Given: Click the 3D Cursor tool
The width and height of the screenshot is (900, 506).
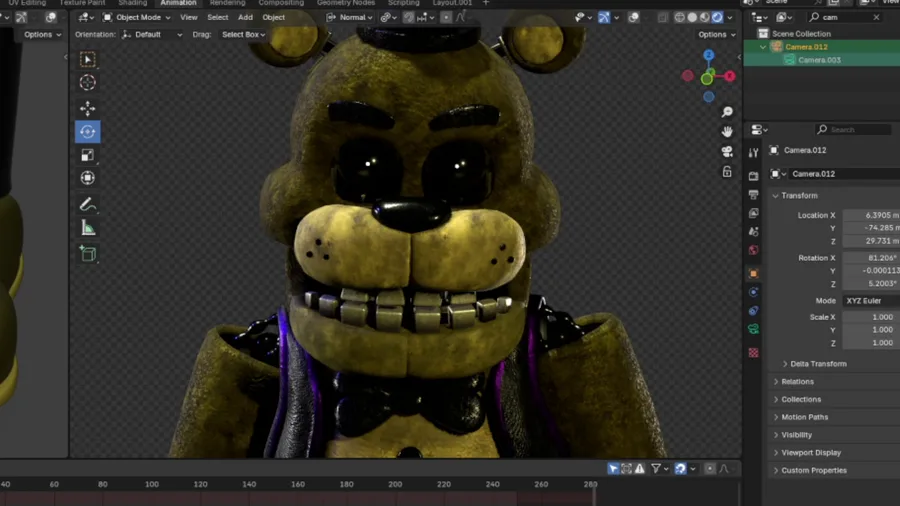Looking at the screenshot, I should point(88,83).
